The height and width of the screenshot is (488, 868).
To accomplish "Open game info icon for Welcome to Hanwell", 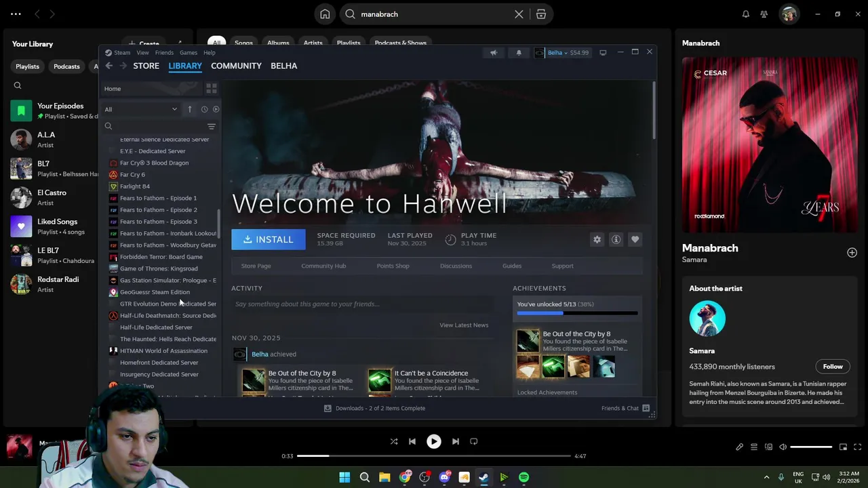I will pyautogui.click(x=616, y=239).
